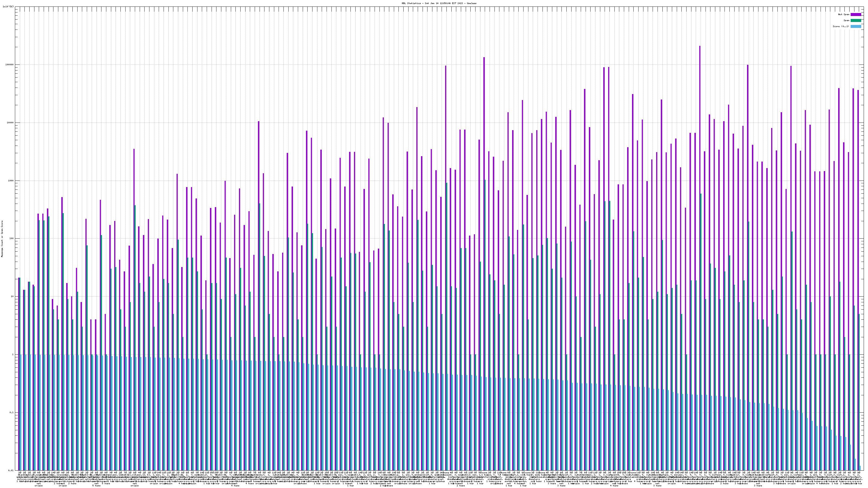The height and width of the screenshot is (488, 868).
Task: Click the 10 y-axis tick label
Action: click(13, 296)
